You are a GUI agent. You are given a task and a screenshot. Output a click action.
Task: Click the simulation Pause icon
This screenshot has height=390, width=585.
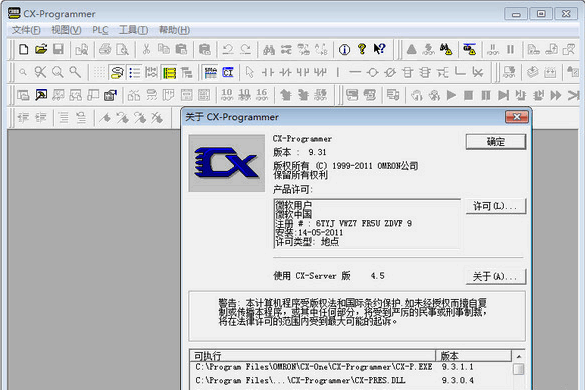[486, 96]
